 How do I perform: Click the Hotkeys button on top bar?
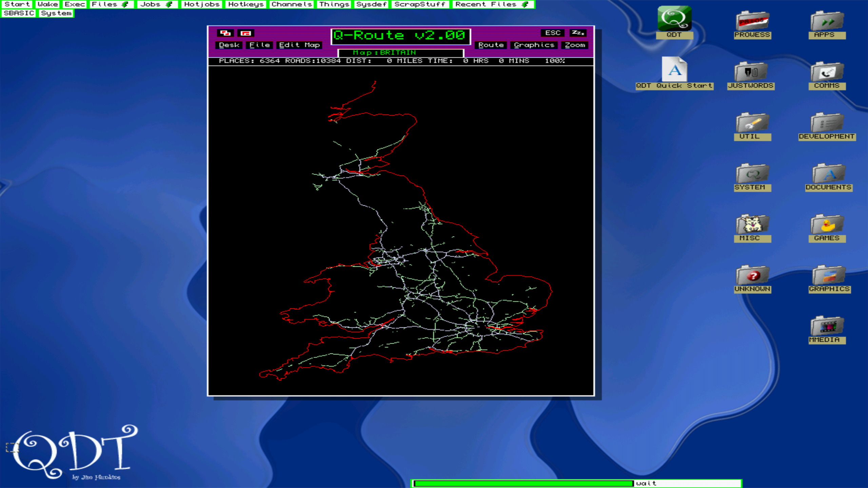pos(246,4)
